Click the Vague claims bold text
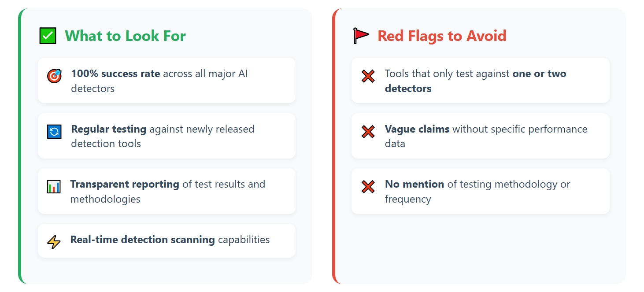644x292 pixels. coord(417,129)
